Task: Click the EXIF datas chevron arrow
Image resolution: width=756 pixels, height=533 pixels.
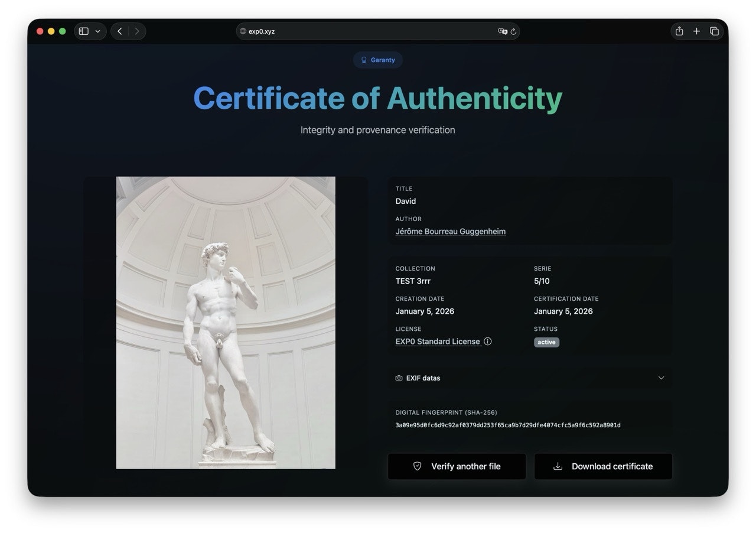Action: pos(661,378)
